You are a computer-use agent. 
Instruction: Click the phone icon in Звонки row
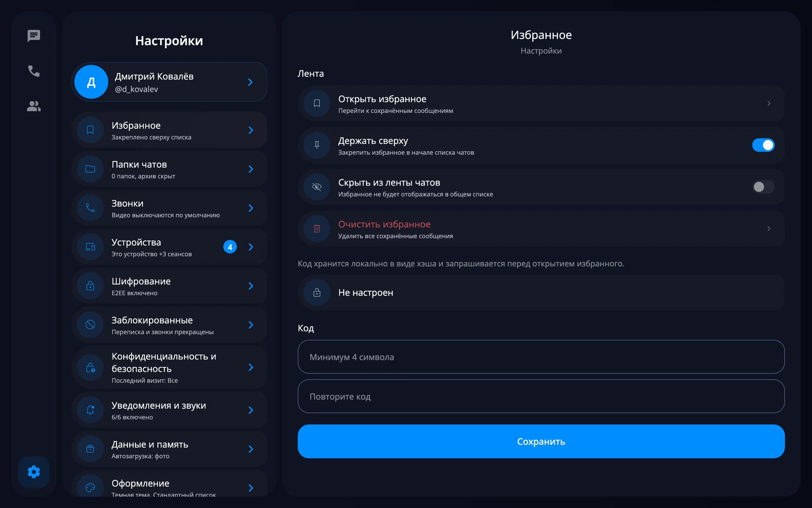point(90,208)
